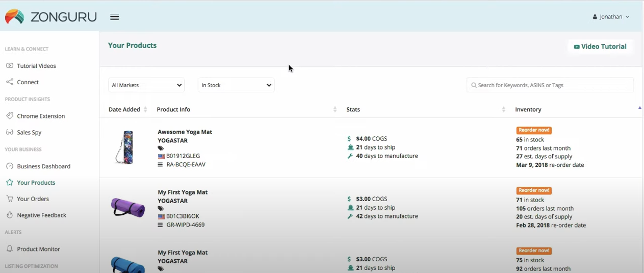Open Connect in sidebar
644x273 pixels.
click(x=28, y=82)
